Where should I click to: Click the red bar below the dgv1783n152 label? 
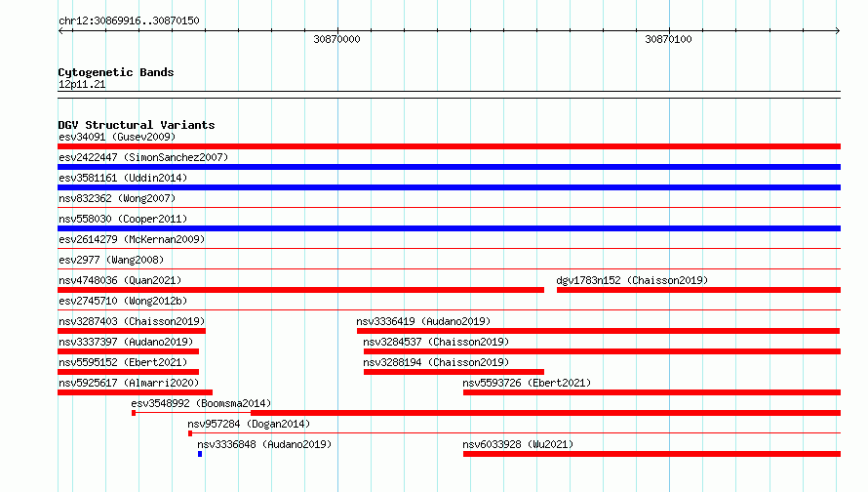point(698,290)
